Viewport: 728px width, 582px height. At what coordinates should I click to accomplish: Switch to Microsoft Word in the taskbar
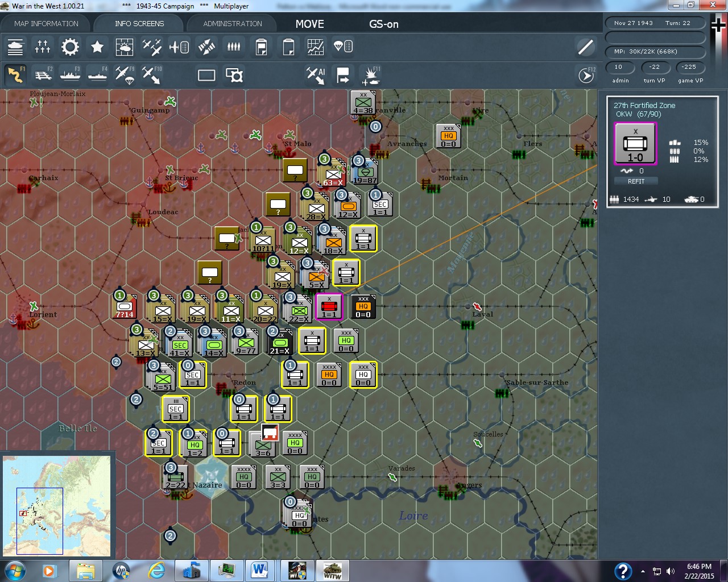click(259, 571)
